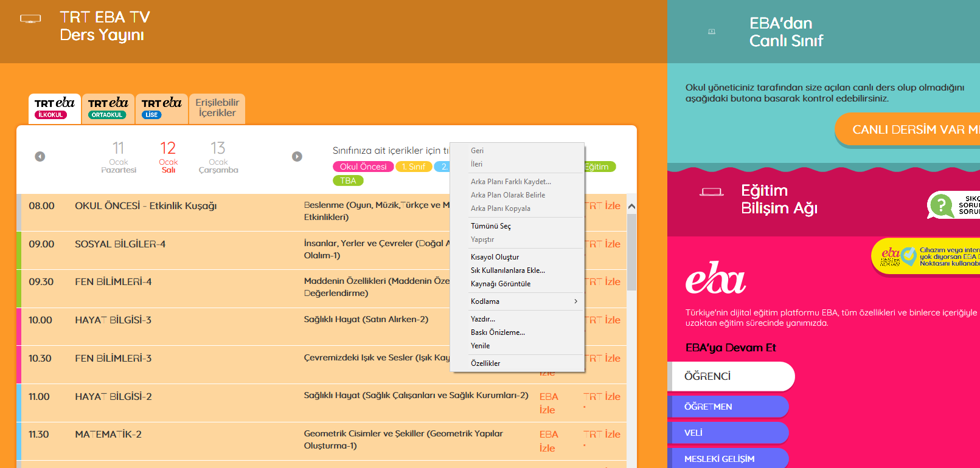Open TRT İzle for SOSYAL BİLGİLER-4
The width and height of the screenshot is (980, 468).
603,244
